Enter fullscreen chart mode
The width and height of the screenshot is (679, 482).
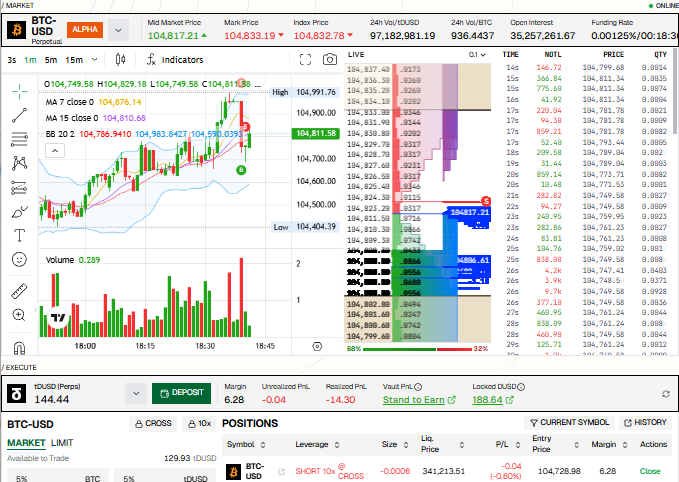tap(305, 59)
